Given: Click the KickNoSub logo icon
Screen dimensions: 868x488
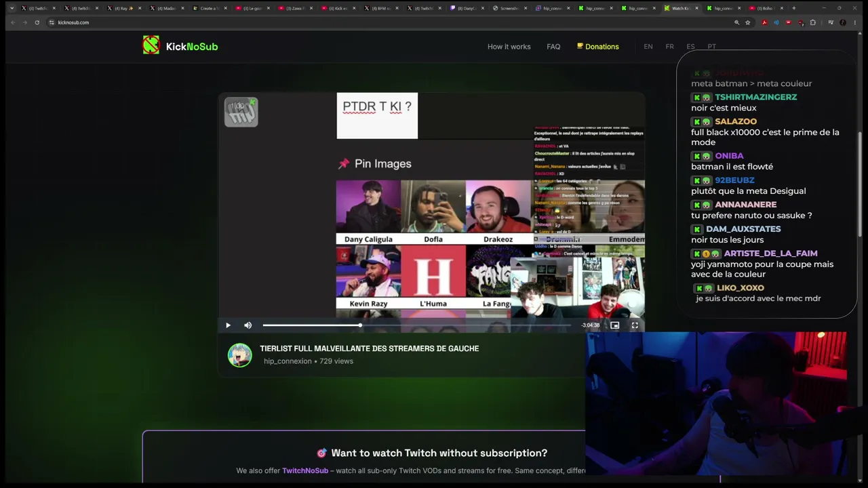Looking at the screenshot, I should (151, 45).
